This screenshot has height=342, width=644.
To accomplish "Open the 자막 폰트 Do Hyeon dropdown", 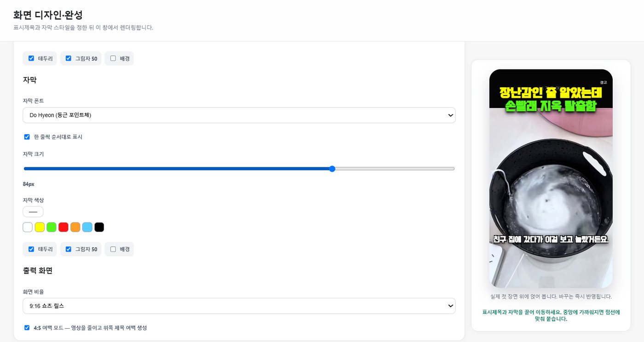I will click(x=239, y=115).
